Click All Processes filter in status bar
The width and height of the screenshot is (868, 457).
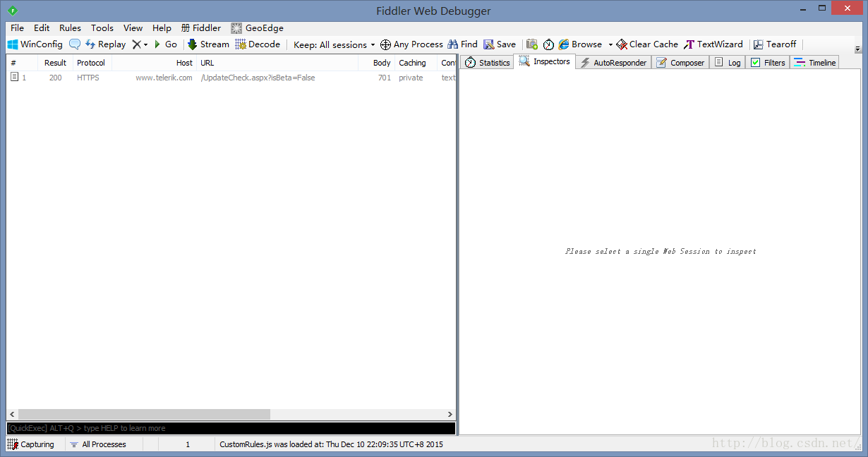[98, 444]
